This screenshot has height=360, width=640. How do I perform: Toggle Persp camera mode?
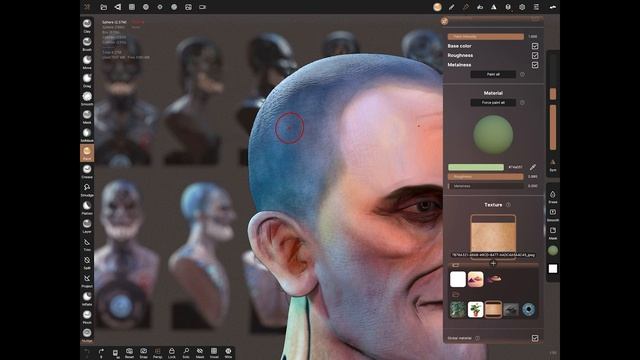(x=158, y=353)
